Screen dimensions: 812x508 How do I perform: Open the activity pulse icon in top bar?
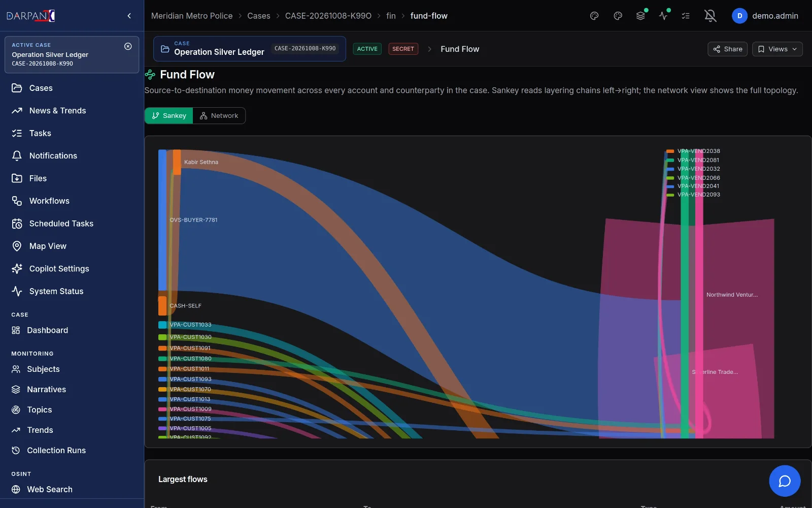[x=663, y=16]
